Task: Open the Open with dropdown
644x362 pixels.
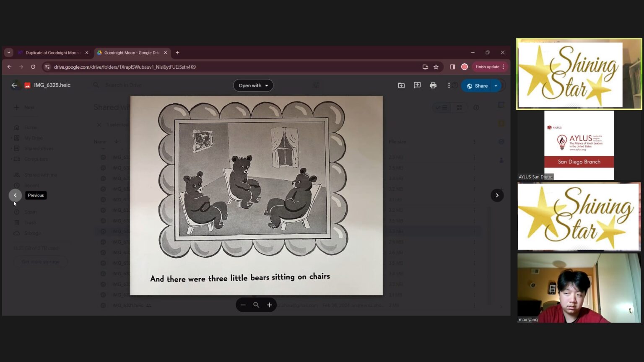Action: click(x=253, y=85)
